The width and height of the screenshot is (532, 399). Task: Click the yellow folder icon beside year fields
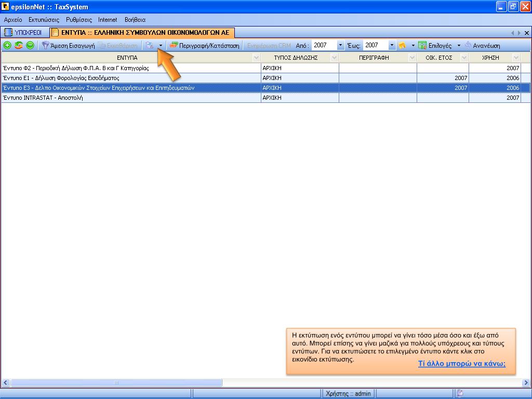(x=402, y=45)
